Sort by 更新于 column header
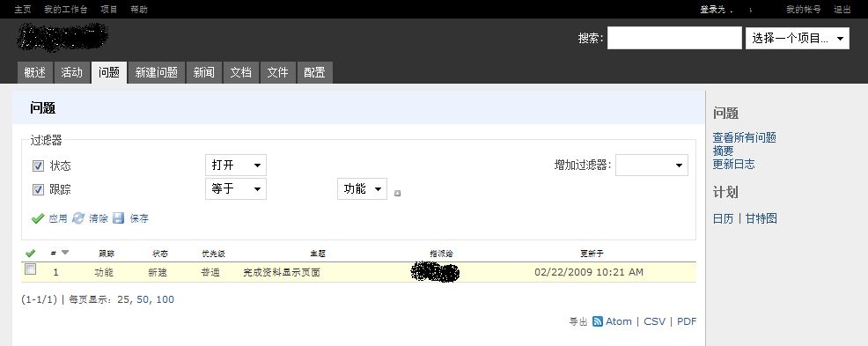The height and width of the screenshot is (346, 868). click(592, 254)
